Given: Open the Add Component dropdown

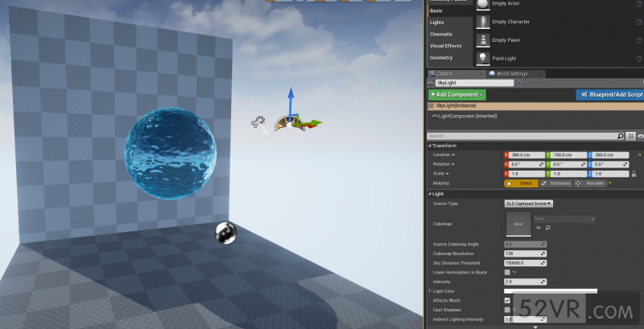Looking at the screenshot, I should point(456,94).
